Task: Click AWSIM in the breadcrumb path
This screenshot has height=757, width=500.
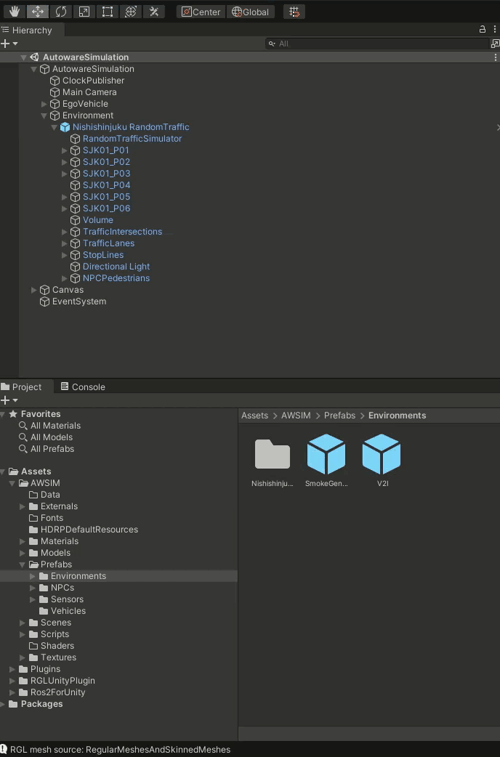Action: (x=296, y=416)
